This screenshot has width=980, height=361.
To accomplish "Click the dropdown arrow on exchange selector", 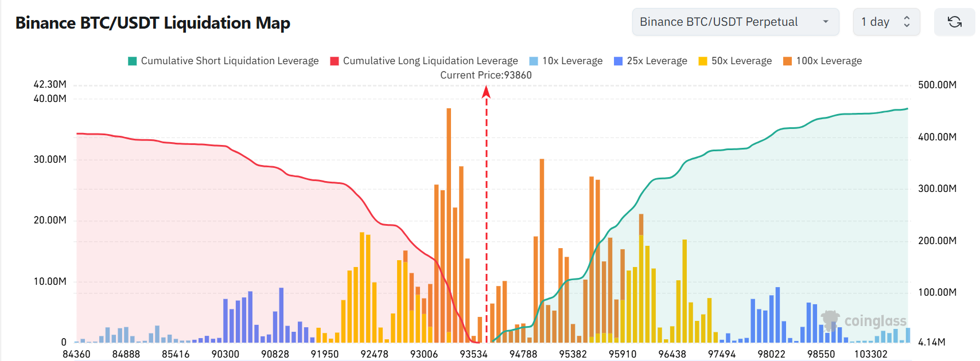I will [826, 22].
